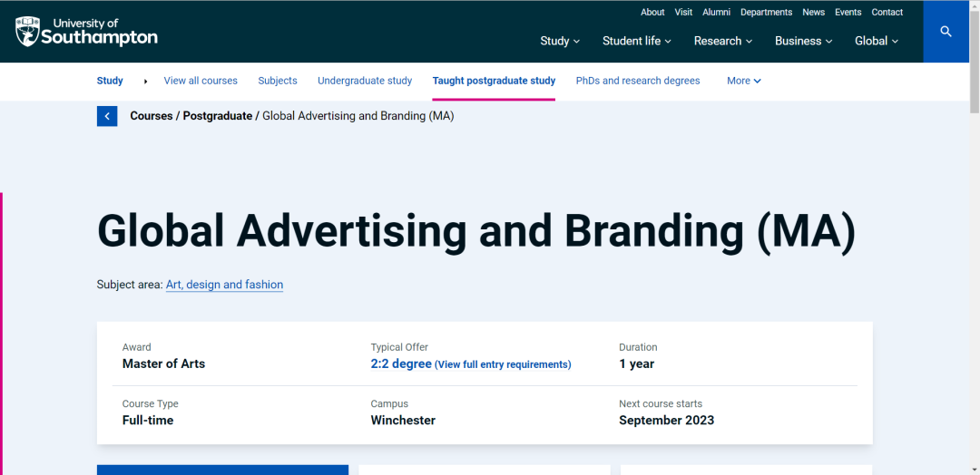This screenshot has width=980, height=475.
Task: Select the Taught postgraduate study tab
Action: click(x=494, y=81)
